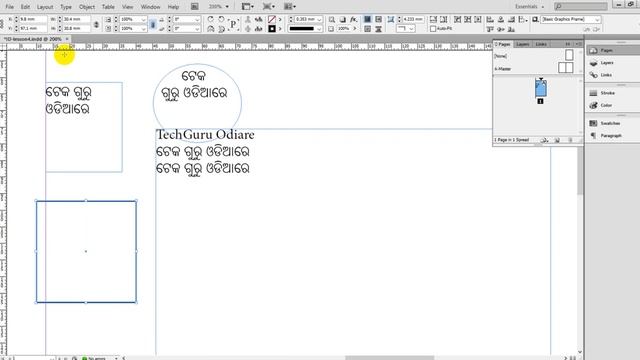Open the Layout menu
Image resolution: width=640 pixels, height=360 pixels.
click(45, 7)
